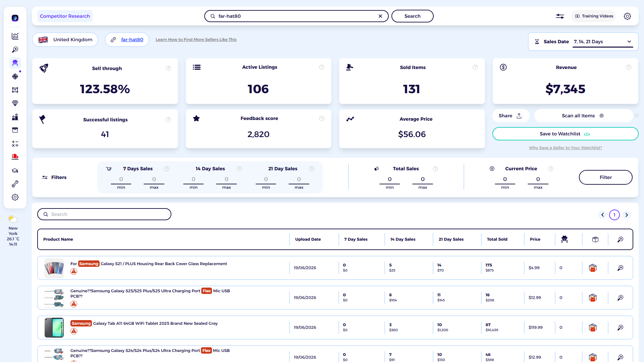The width and height of the screenshot is (644, 362).
Task: Focus the seller search field far-hat80
Action: point(297,16)
